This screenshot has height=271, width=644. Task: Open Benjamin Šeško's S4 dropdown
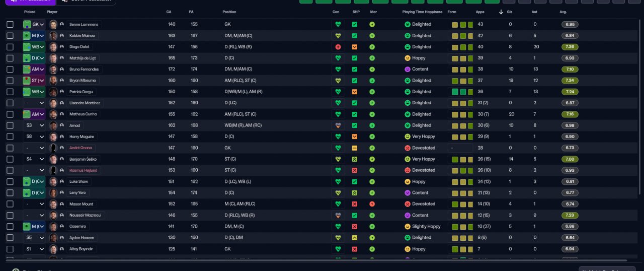pyautogui.click(x=34, y=159)
